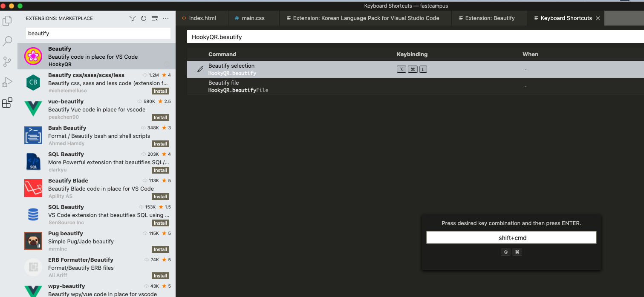The height and width of the screenshot is (297, 644).
Task: Select the ERB Formatter/Beautify icon
Action: click(33, 267)
